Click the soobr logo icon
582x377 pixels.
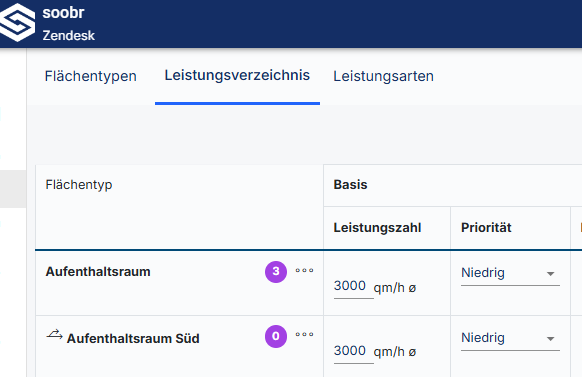click(17, 22)
